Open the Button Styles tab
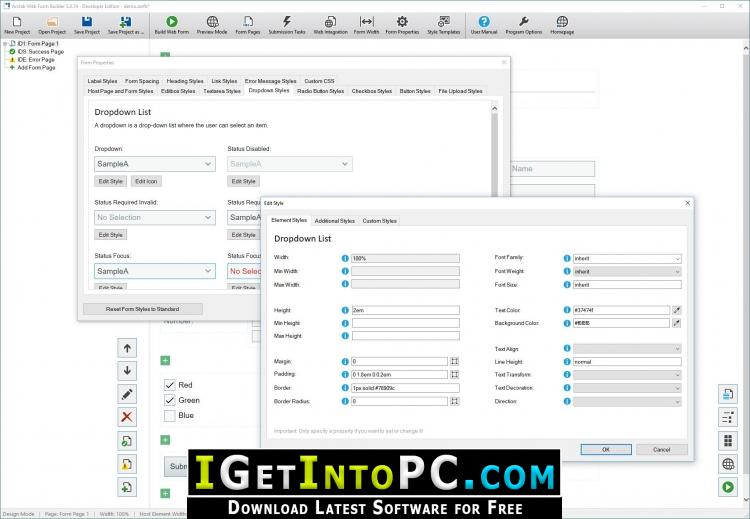The height and width of the screenshot is (519, 750). [415, 91]
